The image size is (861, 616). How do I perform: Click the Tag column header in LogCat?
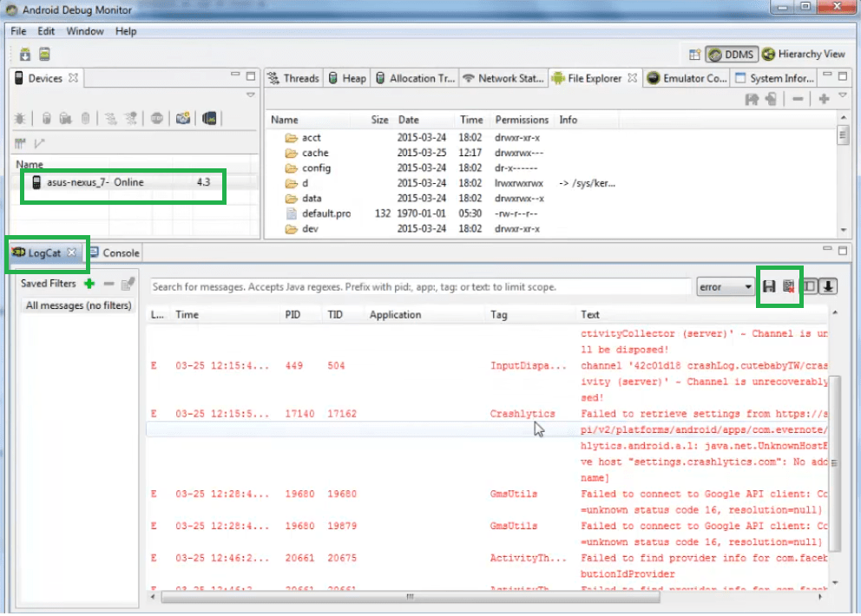[x=498, y=315]
